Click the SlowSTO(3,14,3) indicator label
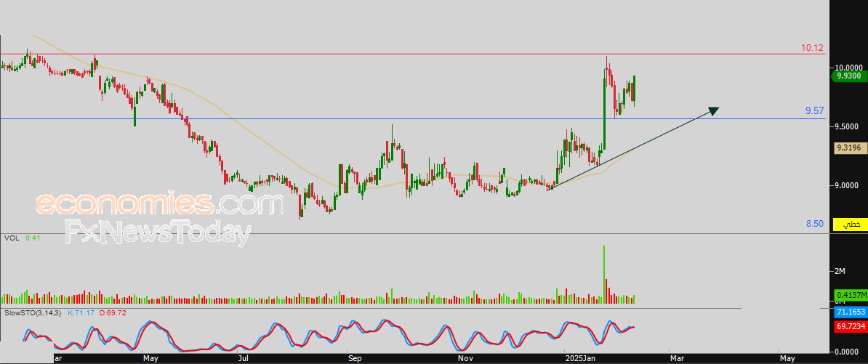868x364 pixels. click(33, 313)
